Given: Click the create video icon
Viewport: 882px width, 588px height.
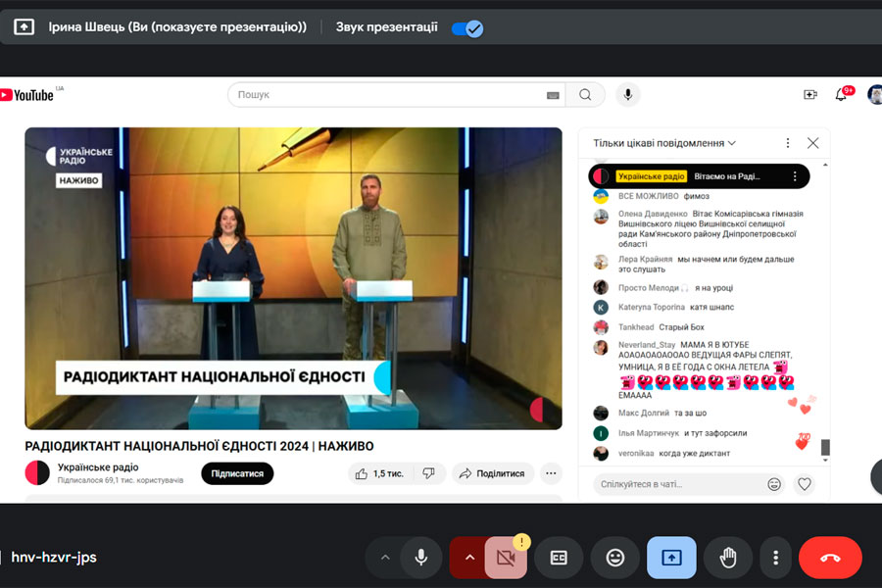Looking at the screenshot, I should 809,95.
